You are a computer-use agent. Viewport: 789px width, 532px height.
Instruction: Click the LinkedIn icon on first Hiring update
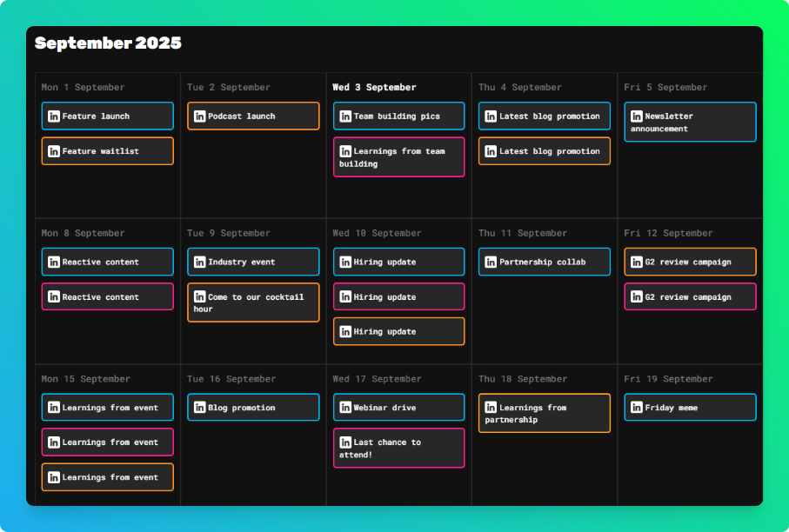tap(344, 262)
